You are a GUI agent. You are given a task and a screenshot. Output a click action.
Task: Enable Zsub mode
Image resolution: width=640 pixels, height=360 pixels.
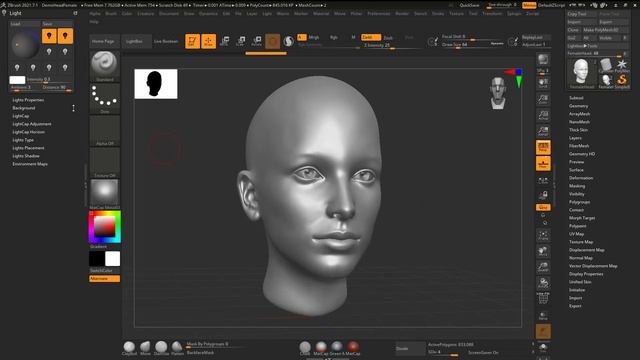tap(388, 38)
